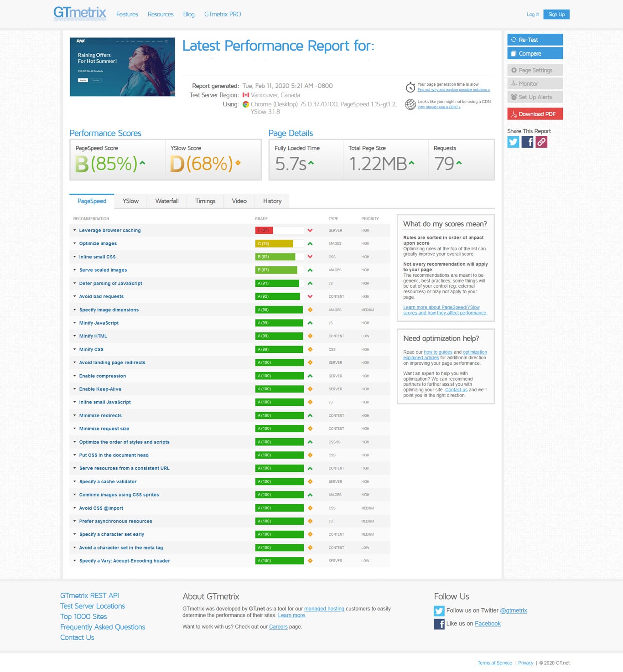Click orange diamond beside YSlow Score
This screenshot has height=672, width=623.
[x=238, y=163]
